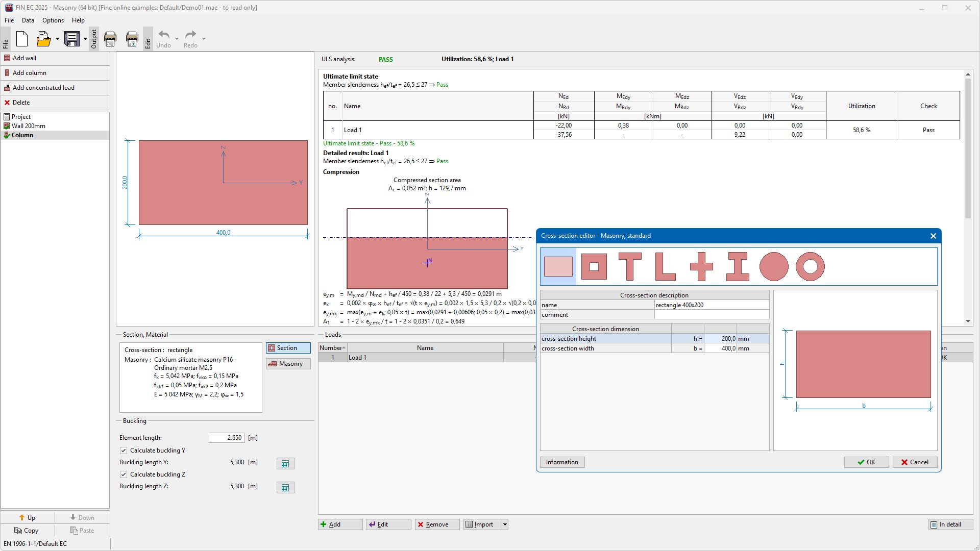Select the T-shaped cross-section icon
Image resolution: width=980 pixels, height=551 pixels.
click(630, 266)
